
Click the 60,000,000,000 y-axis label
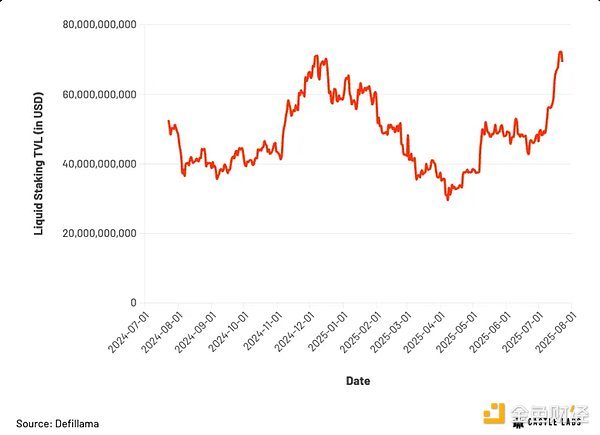click(98, 94)
